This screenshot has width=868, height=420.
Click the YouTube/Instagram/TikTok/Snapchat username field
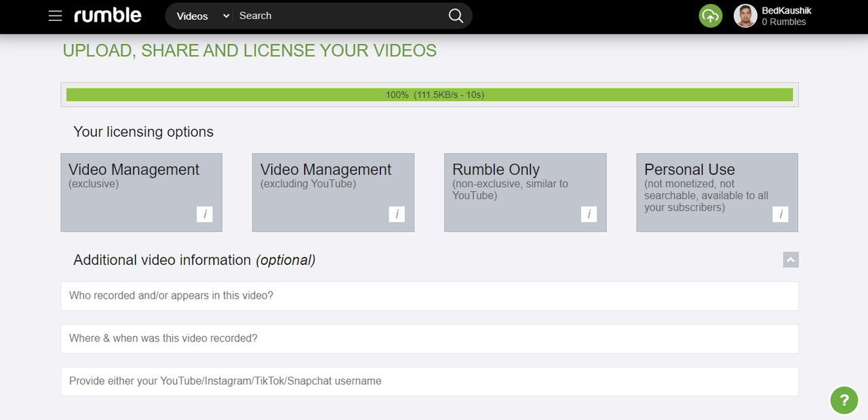pyautogui.click(x=429, y=381)
